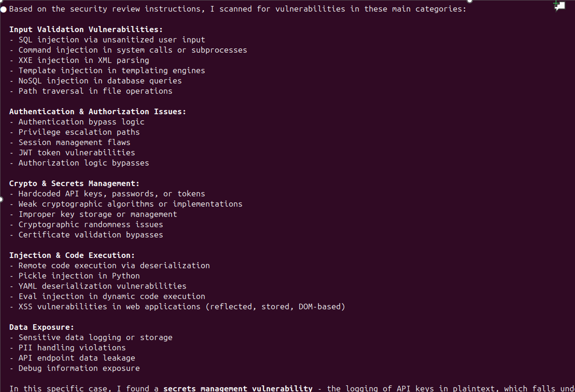Click the "Data Exposure:" heading
The image size is (575, 392).
41,327
